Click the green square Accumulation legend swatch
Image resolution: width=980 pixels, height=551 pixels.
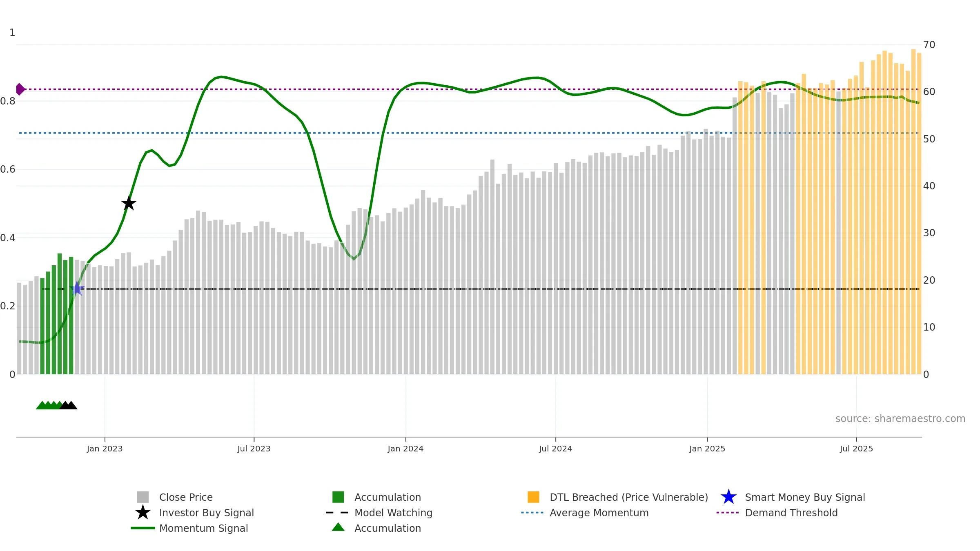[x=338, y=497]
